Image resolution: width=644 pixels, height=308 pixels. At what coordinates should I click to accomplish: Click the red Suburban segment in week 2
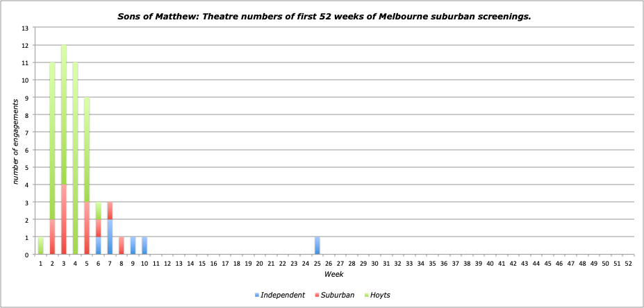pyautogui.click(x=52, y=237)
